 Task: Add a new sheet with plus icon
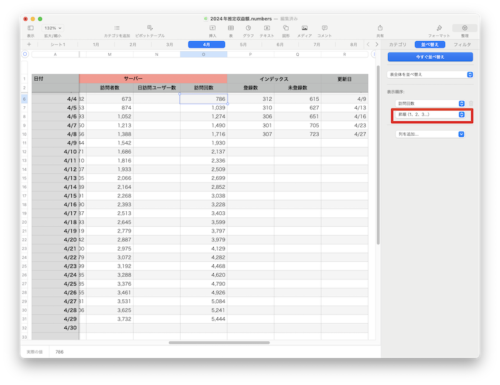[29, 44]
